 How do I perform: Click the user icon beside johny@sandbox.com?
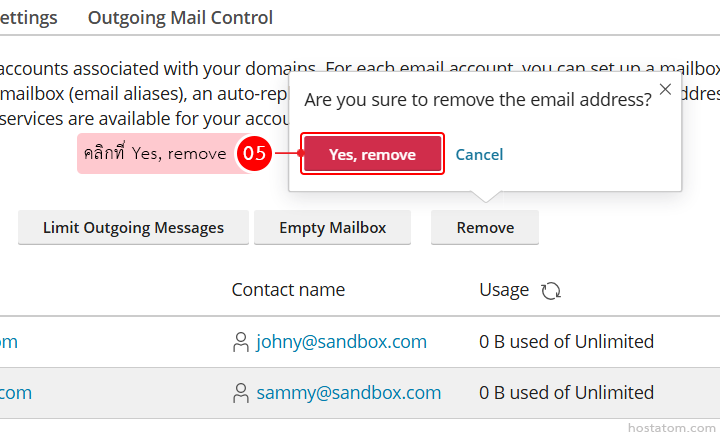pos(241,342)
